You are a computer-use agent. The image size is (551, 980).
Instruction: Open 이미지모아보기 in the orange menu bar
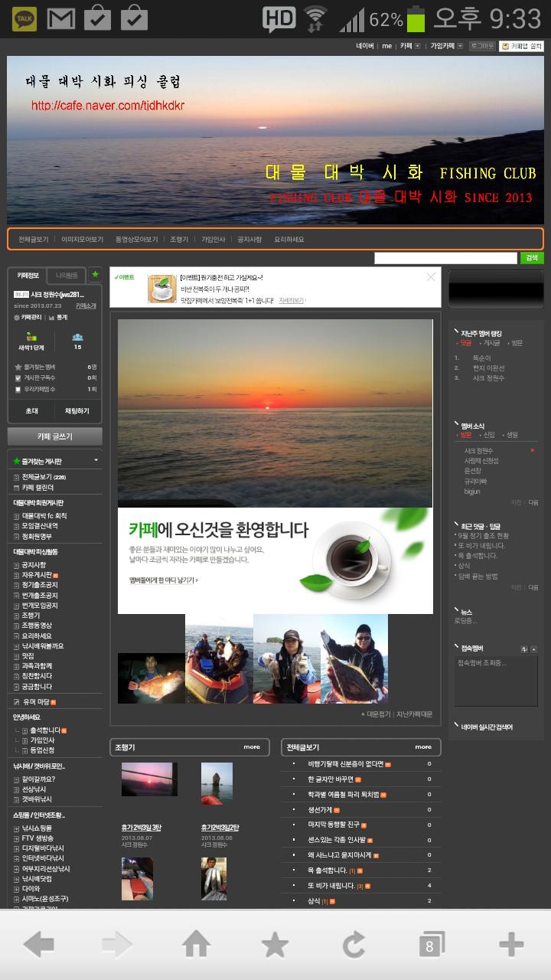[x=82, y=240]
